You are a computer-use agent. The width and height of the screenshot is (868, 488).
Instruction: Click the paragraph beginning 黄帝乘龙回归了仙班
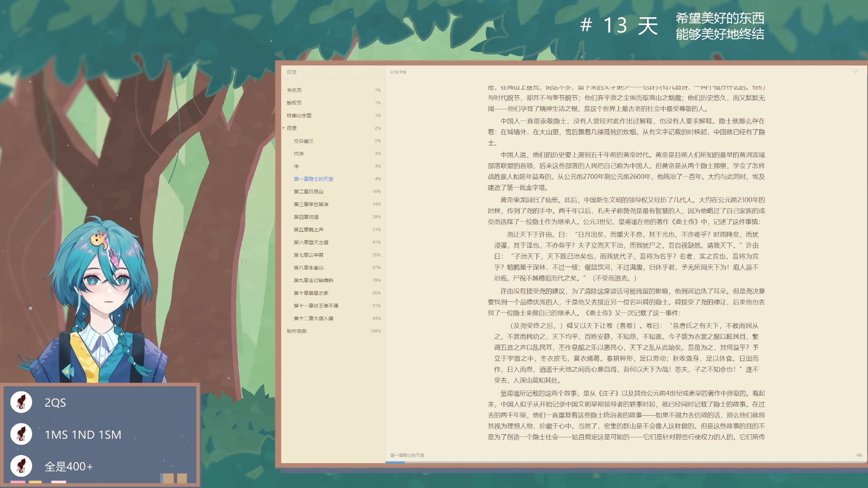coord(626,211)
